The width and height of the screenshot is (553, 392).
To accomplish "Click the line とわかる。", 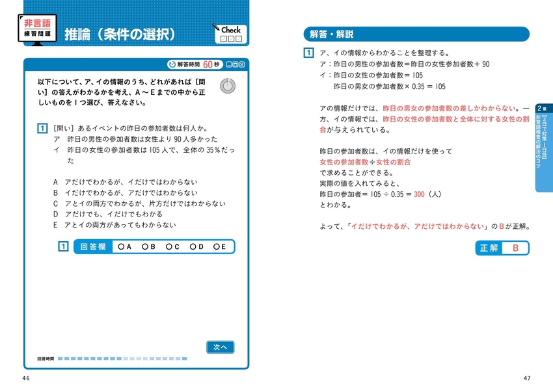I will click(x=336, y=205).
